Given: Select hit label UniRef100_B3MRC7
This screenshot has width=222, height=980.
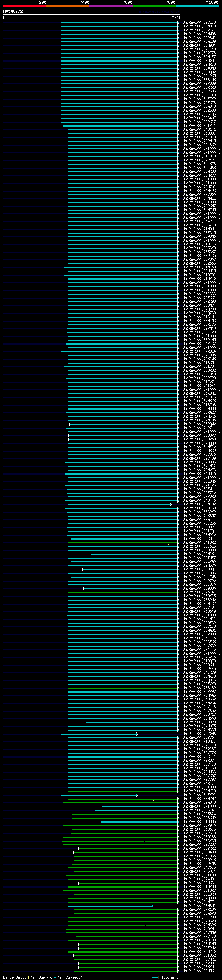Looking at the screenshot, I should pyautogui.click(x=199, y=175).
